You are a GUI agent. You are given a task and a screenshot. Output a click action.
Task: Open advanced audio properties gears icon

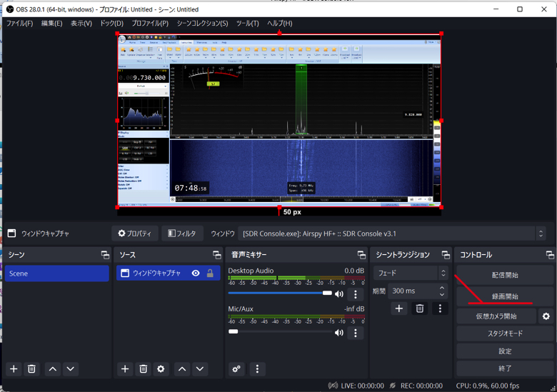(x=236, y=369)
